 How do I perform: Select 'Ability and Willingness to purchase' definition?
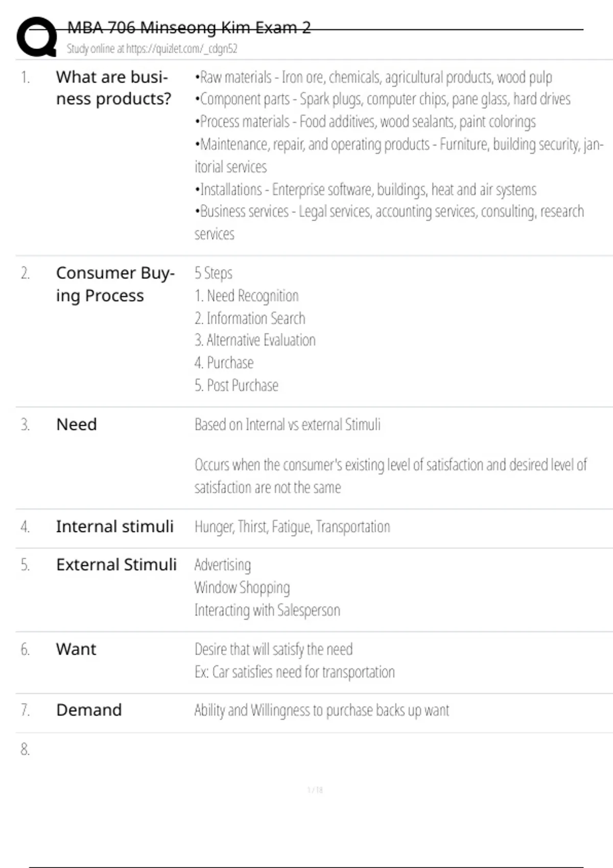tap(322, 710)
